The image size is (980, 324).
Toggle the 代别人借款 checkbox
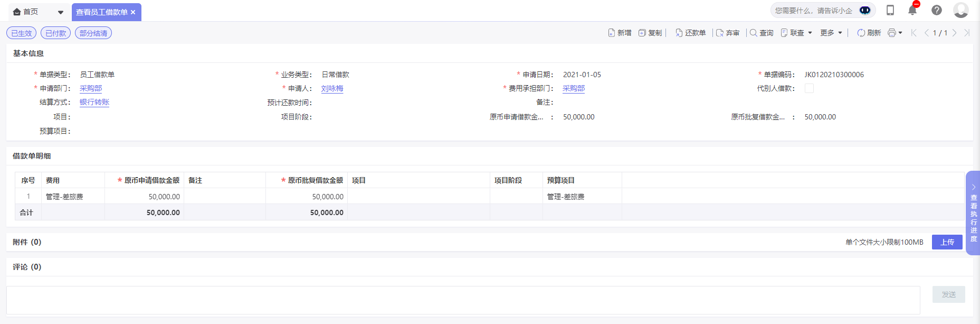(x=808, y=88)
